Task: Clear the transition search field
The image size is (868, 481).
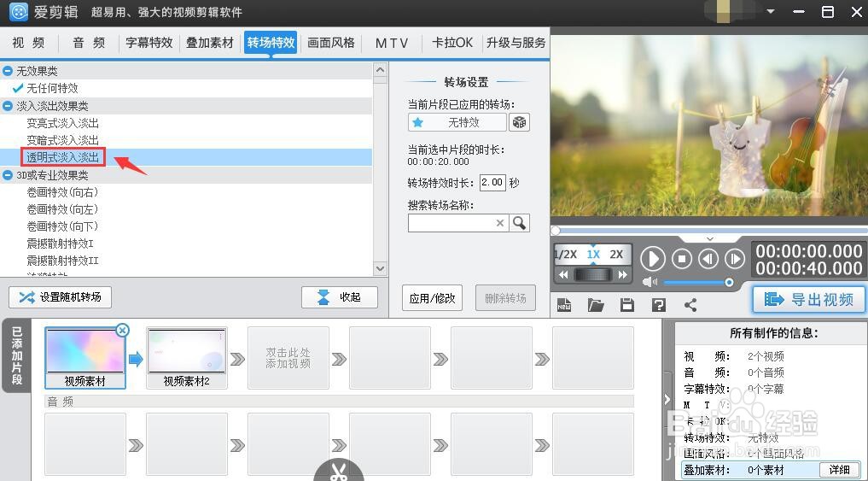Action: click(500, 223)
